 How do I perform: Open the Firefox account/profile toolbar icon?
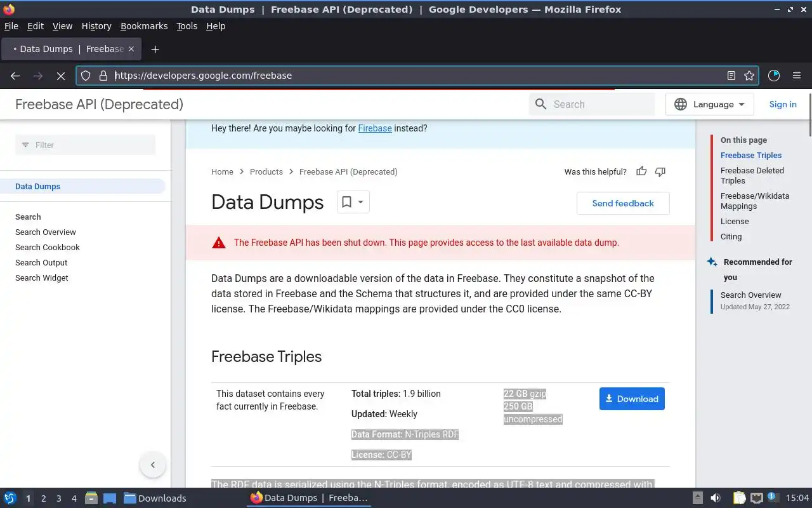(x=774, y=76)
